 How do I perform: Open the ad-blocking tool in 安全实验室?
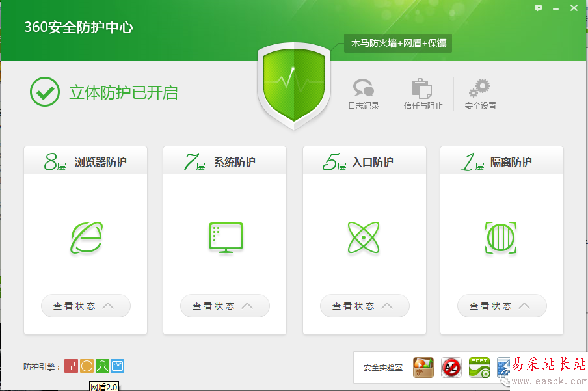tap(450, 368)
